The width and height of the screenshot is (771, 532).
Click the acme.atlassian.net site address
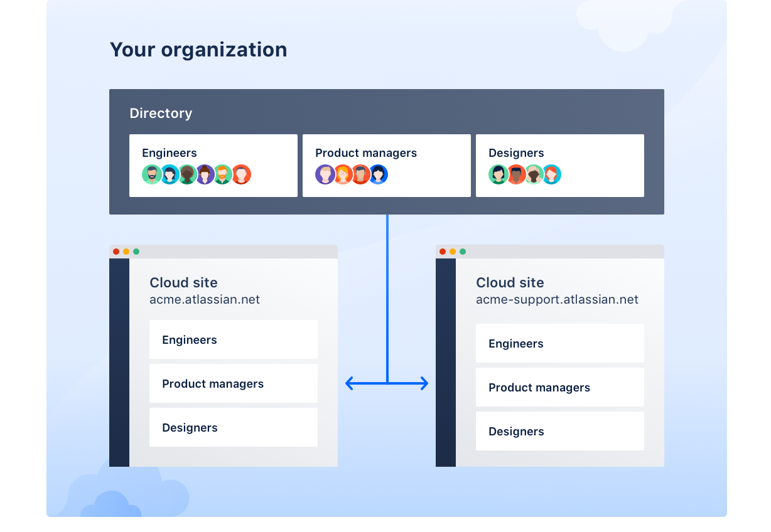click(205, 299)
